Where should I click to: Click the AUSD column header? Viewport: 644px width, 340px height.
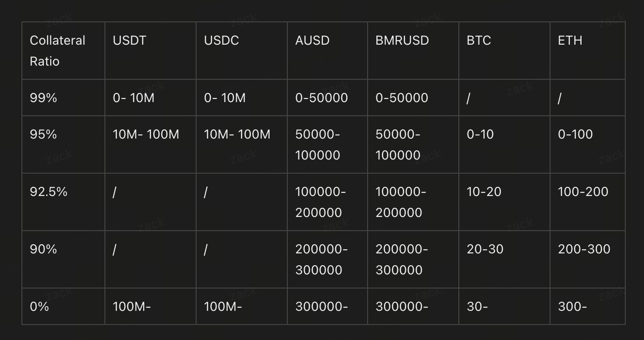coord(312,41)
